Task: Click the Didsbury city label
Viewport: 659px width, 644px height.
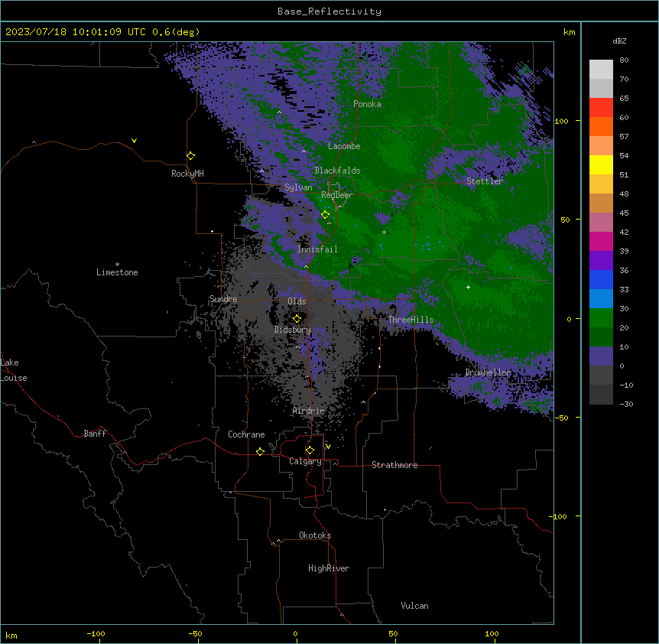Action: (x=293, y=330)
